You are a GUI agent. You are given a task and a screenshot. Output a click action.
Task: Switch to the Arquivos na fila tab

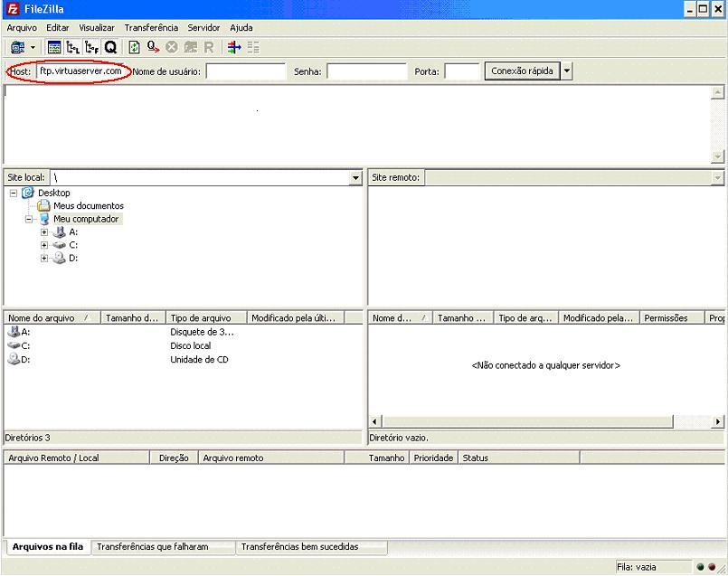pyautogui.click(x=48, y=547)
